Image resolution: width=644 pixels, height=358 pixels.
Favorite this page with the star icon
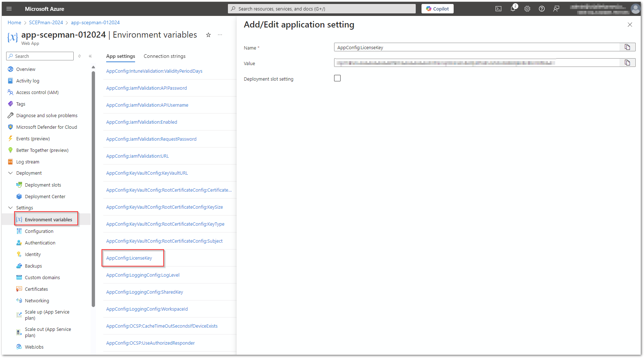click(x=208, y=35)
